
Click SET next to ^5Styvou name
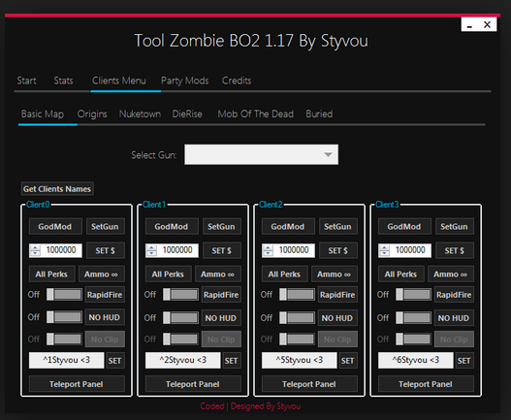click(x=348, y=361)
